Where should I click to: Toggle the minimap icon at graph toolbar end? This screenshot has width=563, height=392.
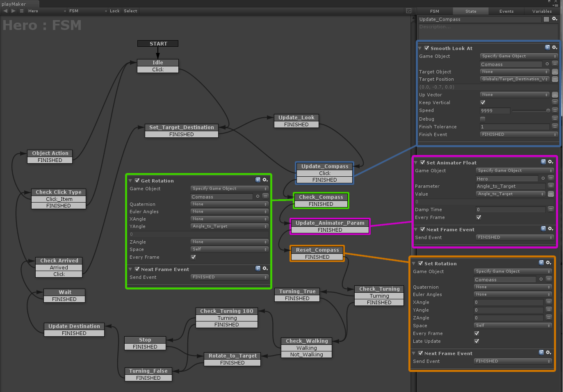click(x=409, y=11)
